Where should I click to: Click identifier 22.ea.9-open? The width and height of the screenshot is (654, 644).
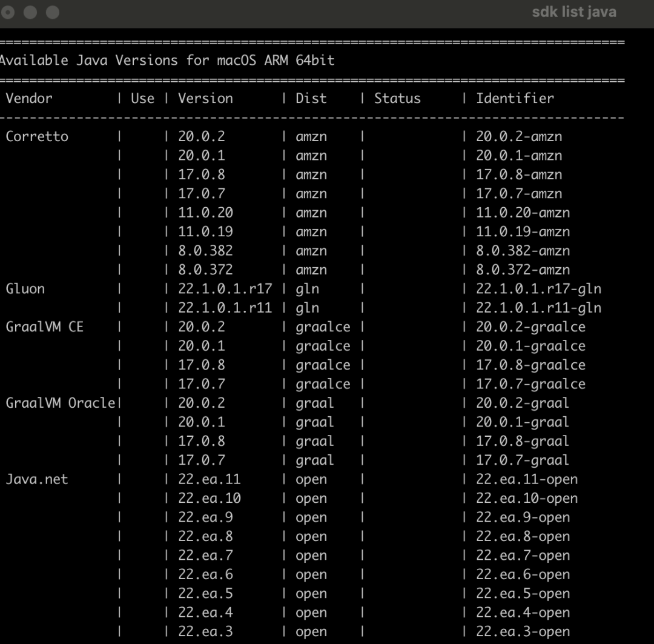pos(523,517)
